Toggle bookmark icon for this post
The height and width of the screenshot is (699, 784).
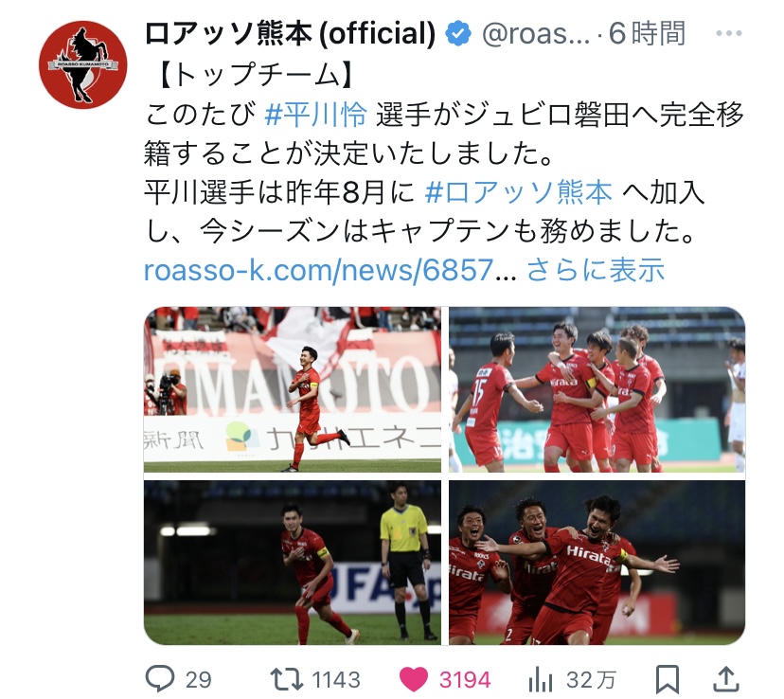[668, 679]
